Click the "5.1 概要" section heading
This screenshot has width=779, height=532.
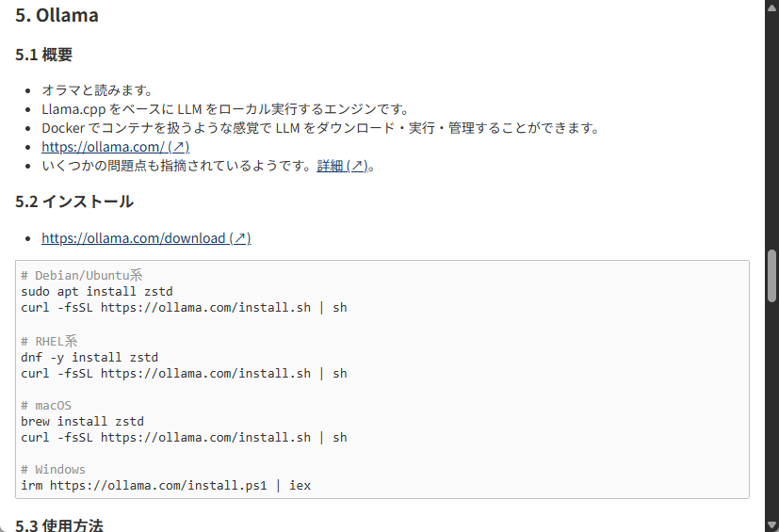[44, 56]
